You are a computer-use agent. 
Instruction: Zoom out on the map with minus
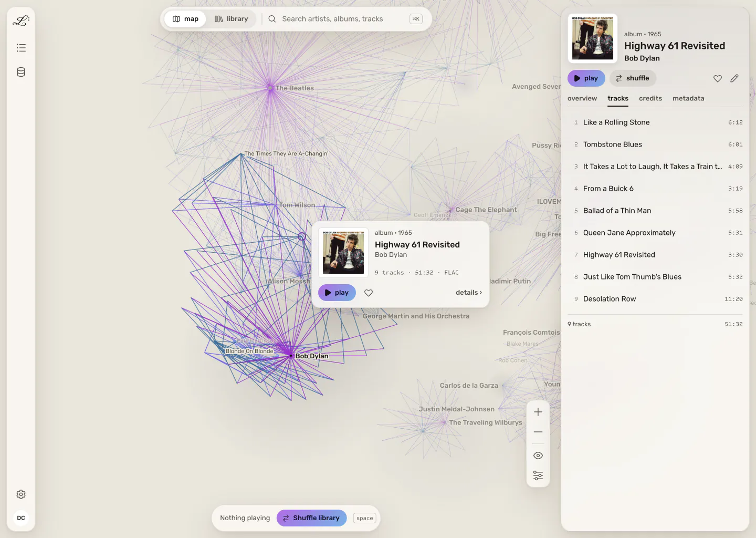(x=538, y=432)
